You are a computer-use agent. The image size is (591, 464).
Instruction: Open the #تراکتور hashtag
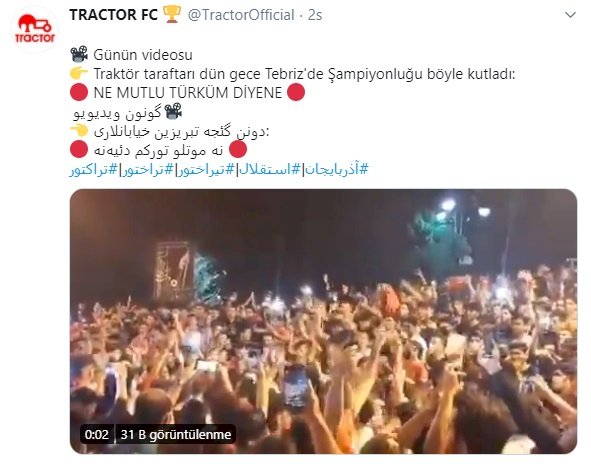coord(93,169)
